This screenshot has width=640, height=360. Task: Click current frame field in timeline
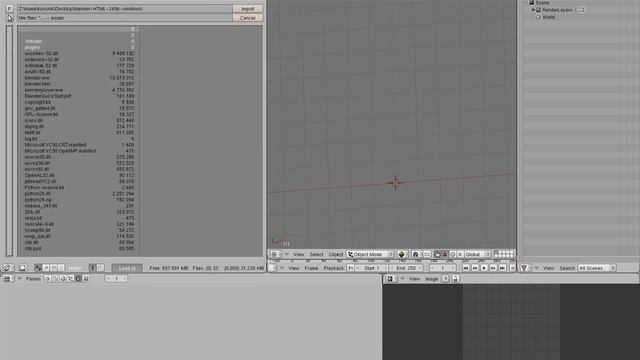(442, 268)
